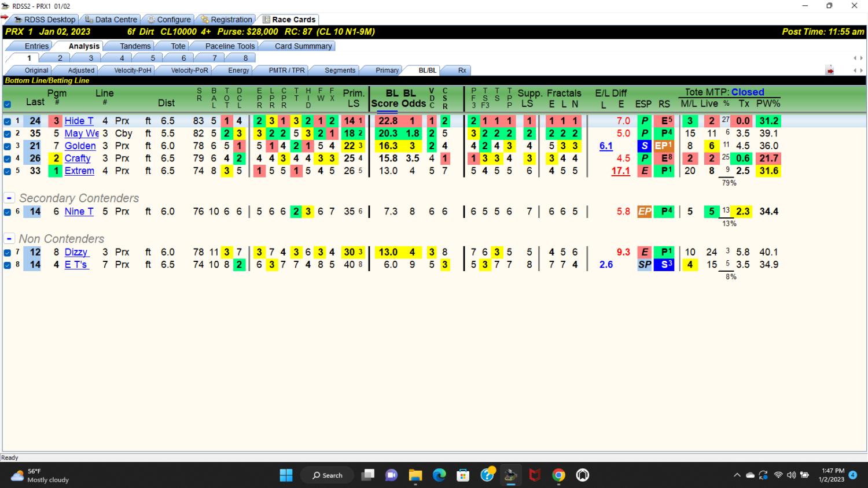This screenshot has width=868, height=488.
Task: Click the BL Score column header
Action: click(x=384, y=98)
